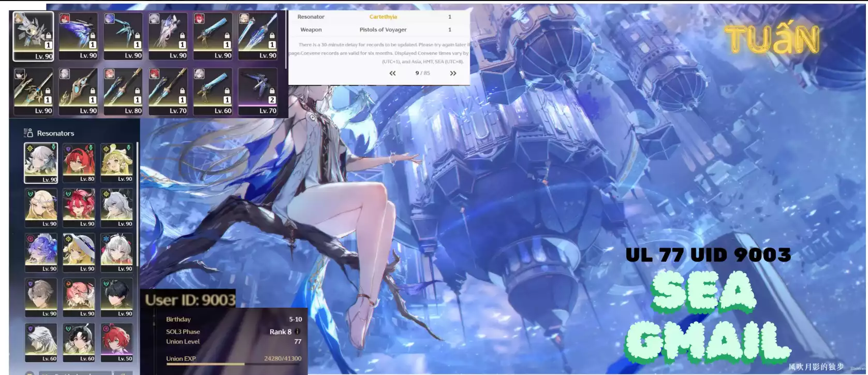Click the "9 / 85" page indicator
The height and width of the screenshot is (375, 868).
point(422,73)
